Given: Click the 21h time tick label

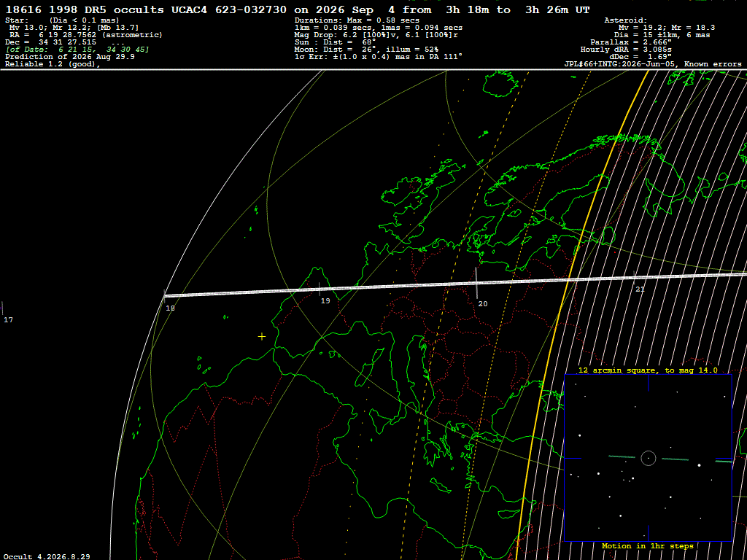Looking at the screenshot, I should coord(640,289).
